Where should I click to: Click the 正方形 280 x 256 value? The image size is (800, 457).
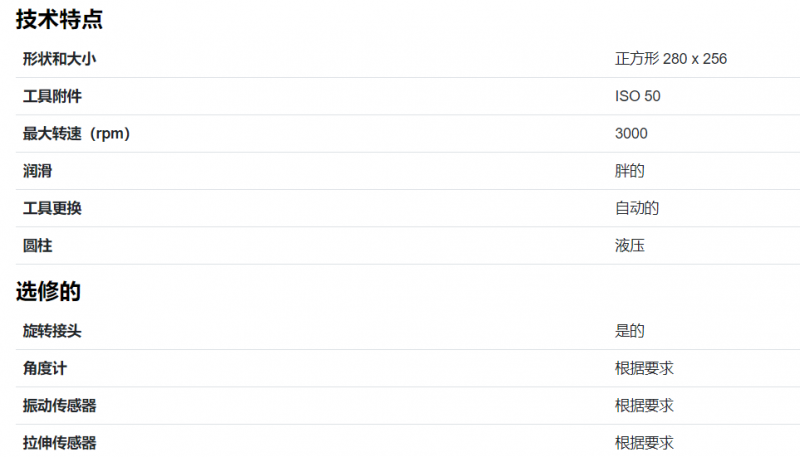670,59
